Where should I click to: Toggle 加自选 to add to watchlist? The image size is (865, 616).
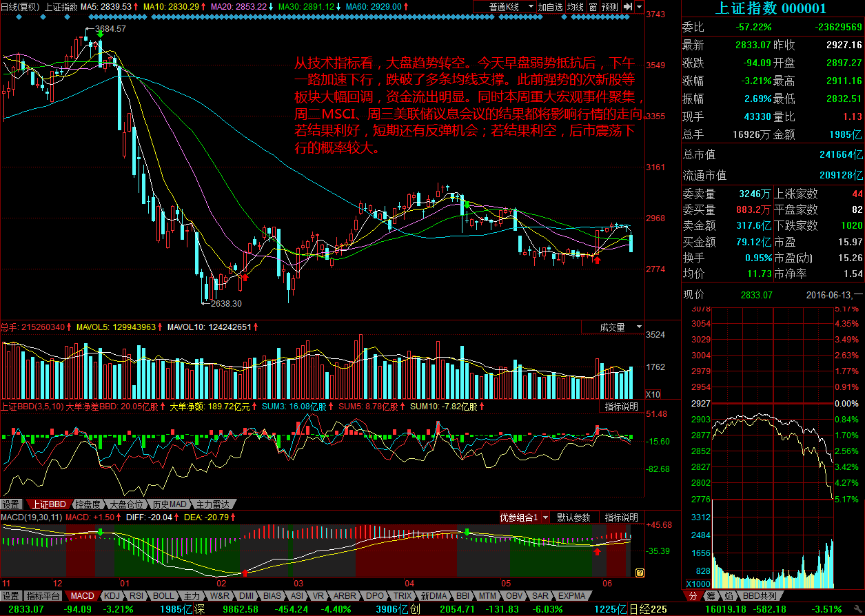tap(551, 6)
